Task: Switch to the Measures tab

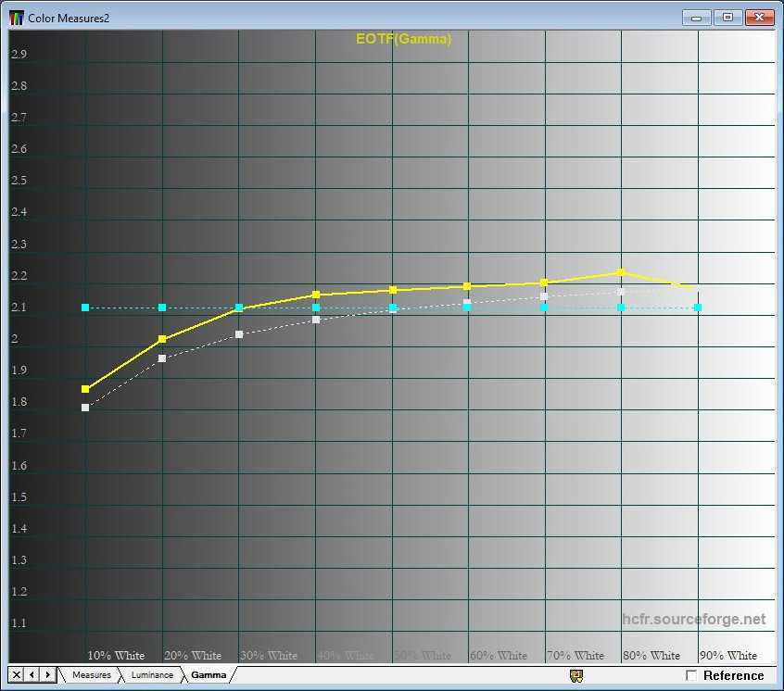Action: coord(91,675)
